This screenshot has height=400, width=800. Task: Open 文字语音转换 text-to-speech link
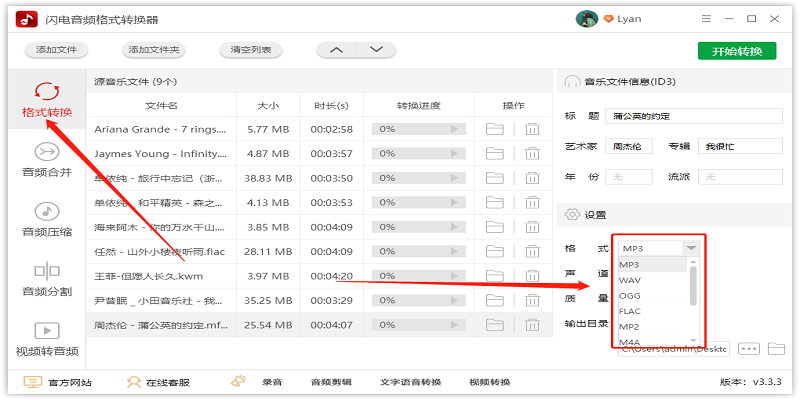point(410,382)
